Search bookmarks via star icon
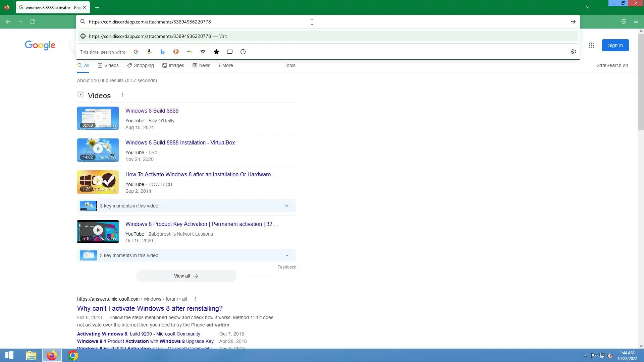Viewport: 644px width, 362px height. click(216, 52)
